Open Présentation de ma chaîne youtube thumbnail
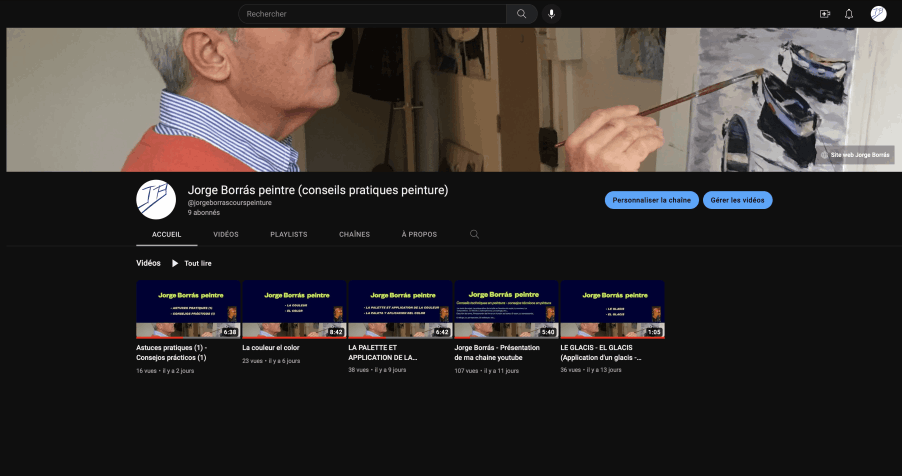The image size is (902, 476). 506,309
